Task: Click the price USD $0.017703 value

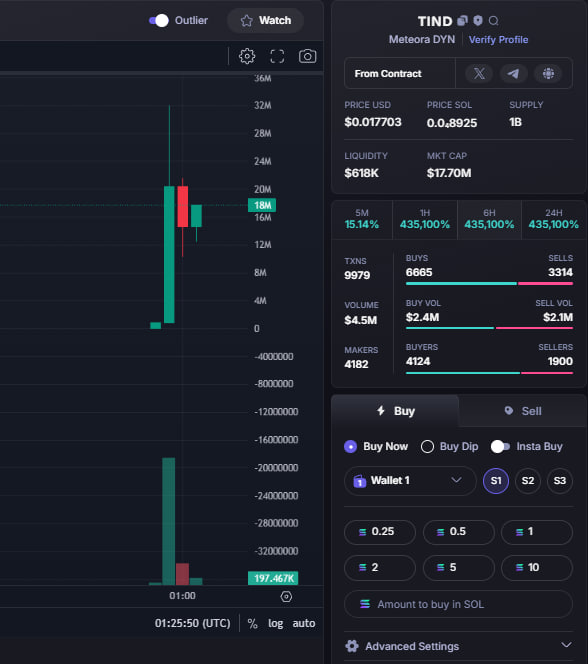Action: coord(373,122)
